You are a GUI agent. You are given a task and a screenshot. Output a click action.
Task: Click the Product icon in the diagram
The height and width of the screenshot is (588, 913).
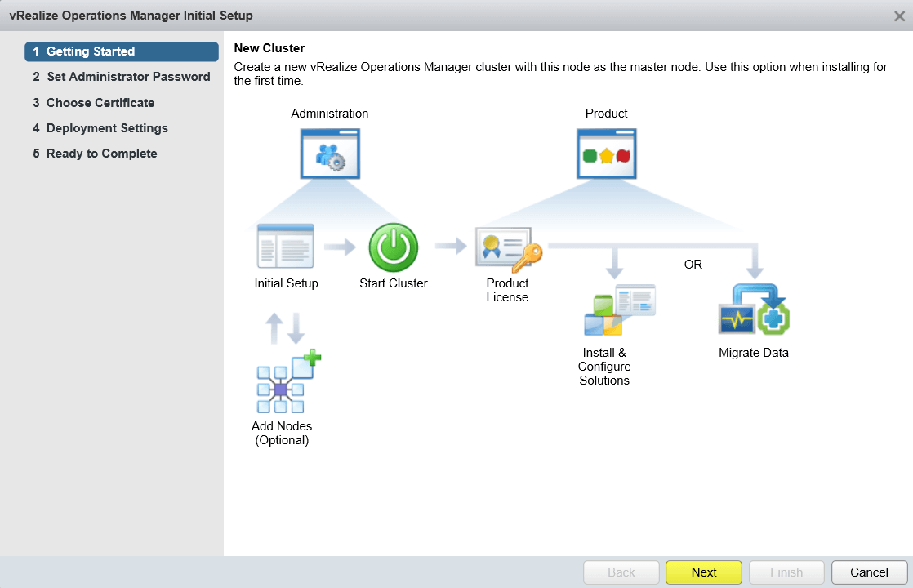[x=606, y=153]
